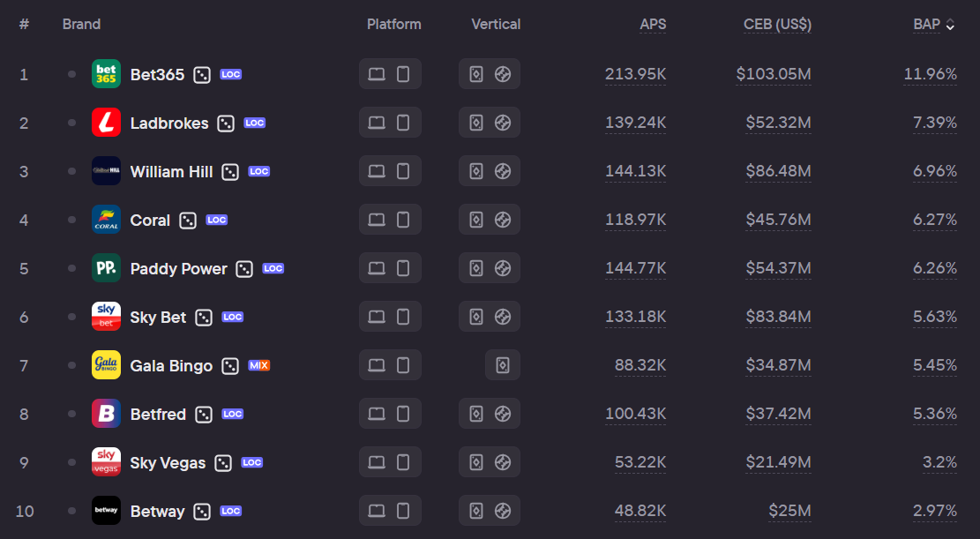Image resolution: width=980 pixels, height=539 pixels.
Task: Click the casino vertical icon for Gala Bingo
Action: pos(503,365)
